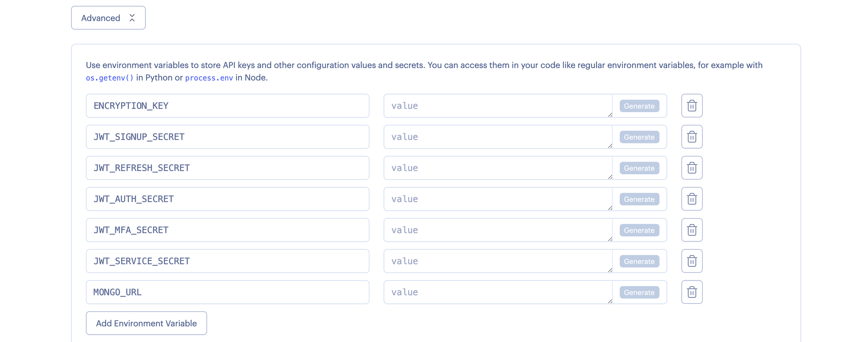This screenshot has width=868, height=342.
Task: Delete the MONGO_URL variable
Action: point(692,292)
